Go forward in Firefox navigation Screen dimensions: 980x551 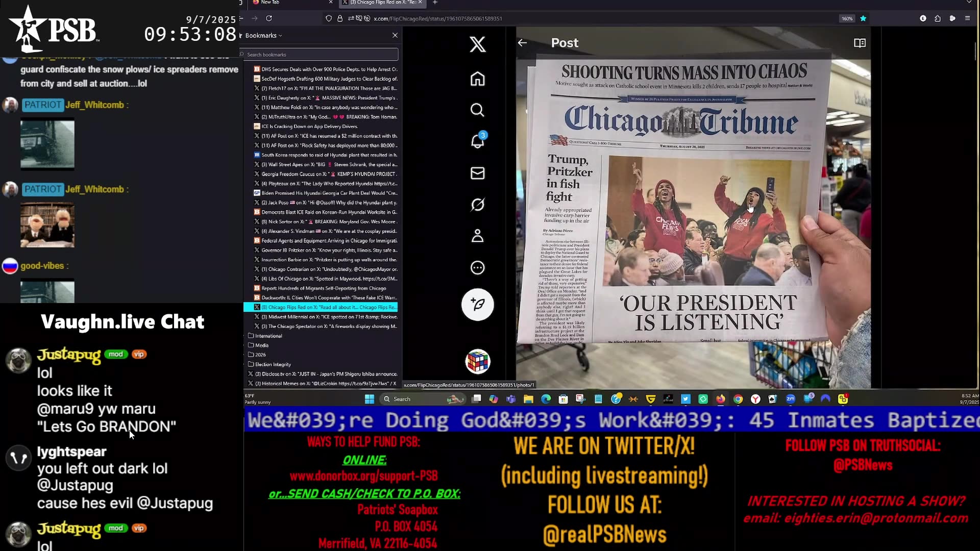[x=255, y=18]
